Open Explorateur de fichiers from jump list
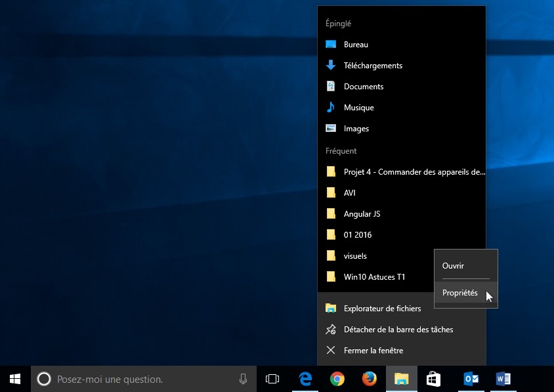 tap(382, 309)
